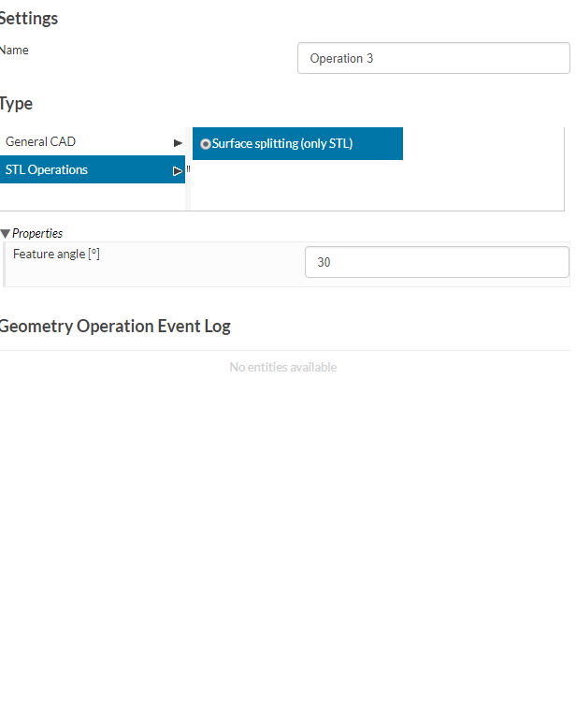Click the Type section heading
This screenshot has width=576, height=728.
point(16,104)
